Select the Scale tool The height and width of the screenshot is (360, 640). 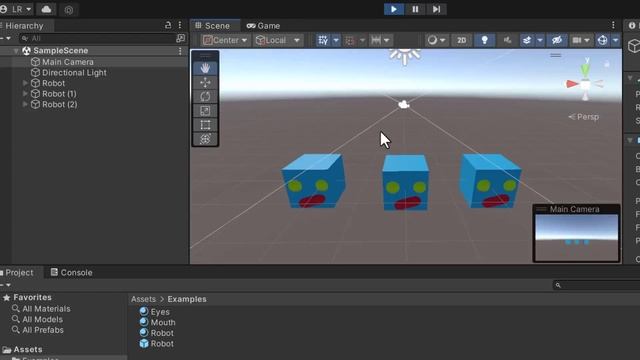[x=205, y=111]
